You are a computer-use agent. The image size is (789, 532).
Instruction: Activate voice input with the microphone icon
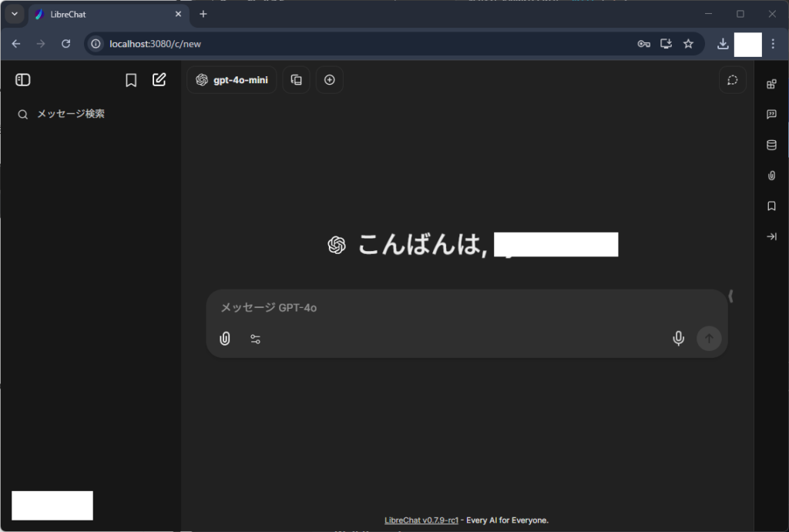coord(678,339)
